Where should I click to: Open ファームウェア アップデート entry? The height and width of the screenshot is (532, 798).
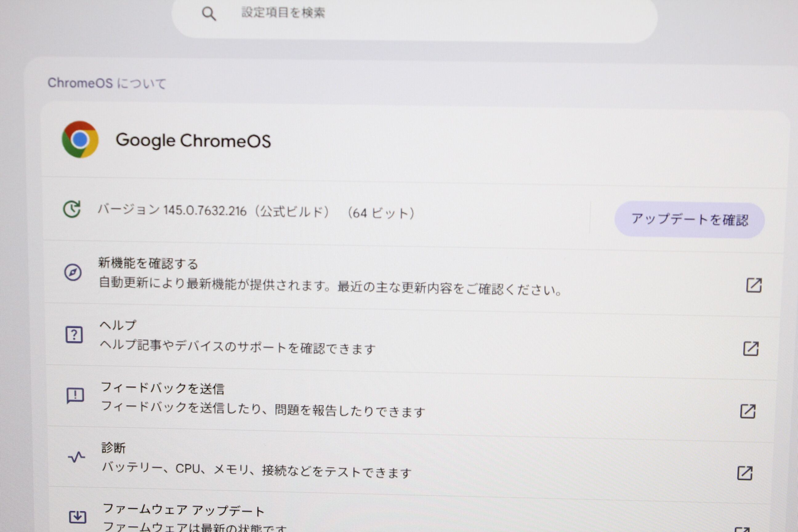click(x=183, y=510)
